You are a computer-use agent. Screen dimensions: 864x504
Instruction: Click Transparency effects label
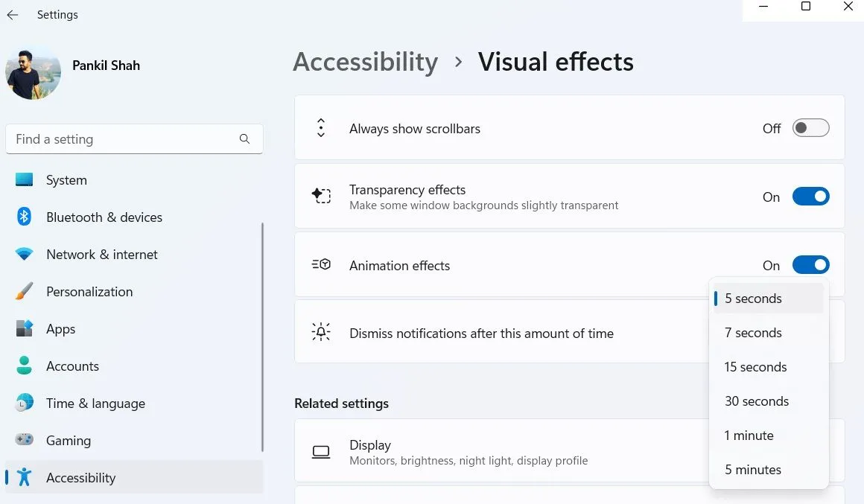(x=407, y=190)
